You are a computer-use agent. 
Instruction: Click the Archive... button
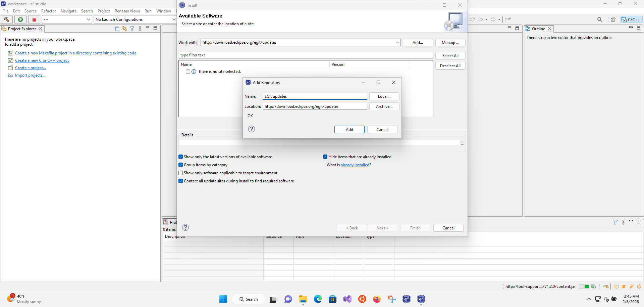[384, 106]
